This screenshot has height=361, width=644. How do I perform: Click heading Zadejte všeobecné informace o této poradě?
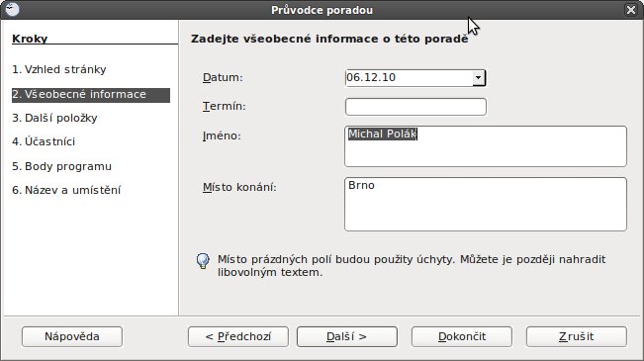[329, 39]
